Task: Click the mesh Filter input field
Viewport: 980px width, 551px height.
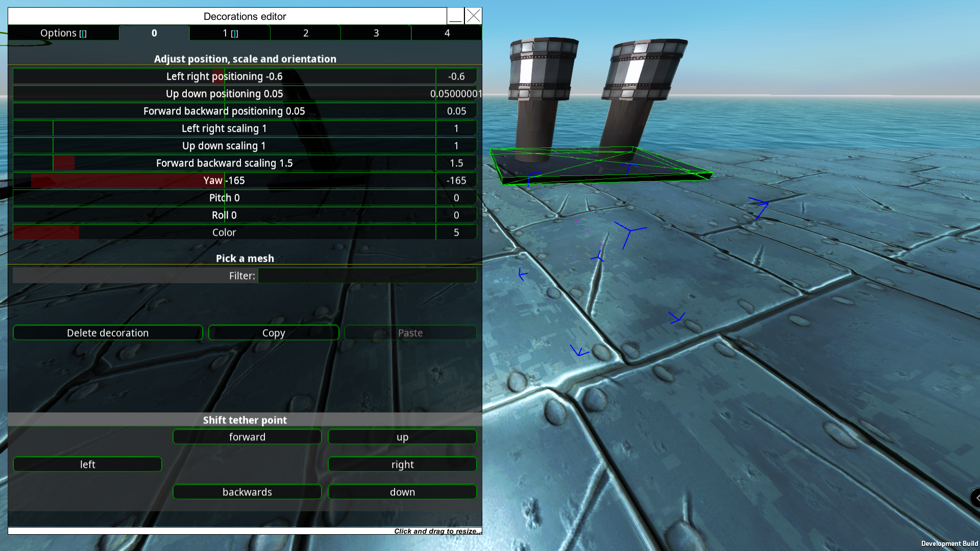Action: (367, 275)
